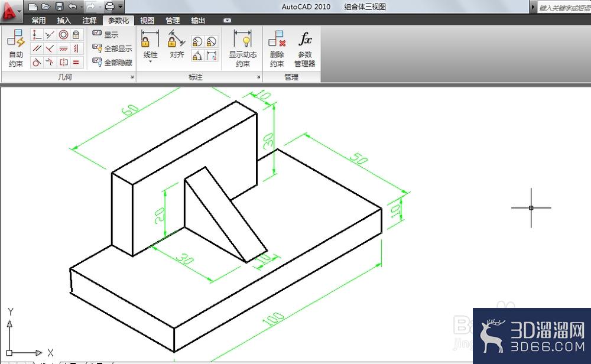
Task: Toggle 显示动态约束 dynamic constraints display
Action: click(243, 48)
